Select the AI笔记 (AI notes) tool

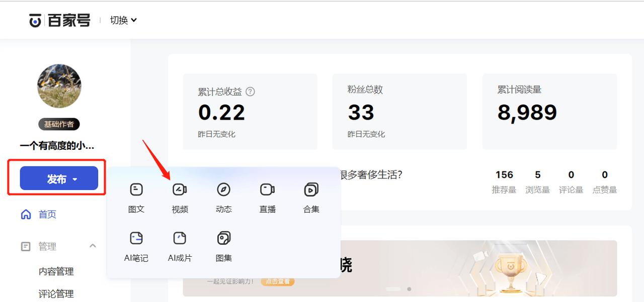(136, 239)
